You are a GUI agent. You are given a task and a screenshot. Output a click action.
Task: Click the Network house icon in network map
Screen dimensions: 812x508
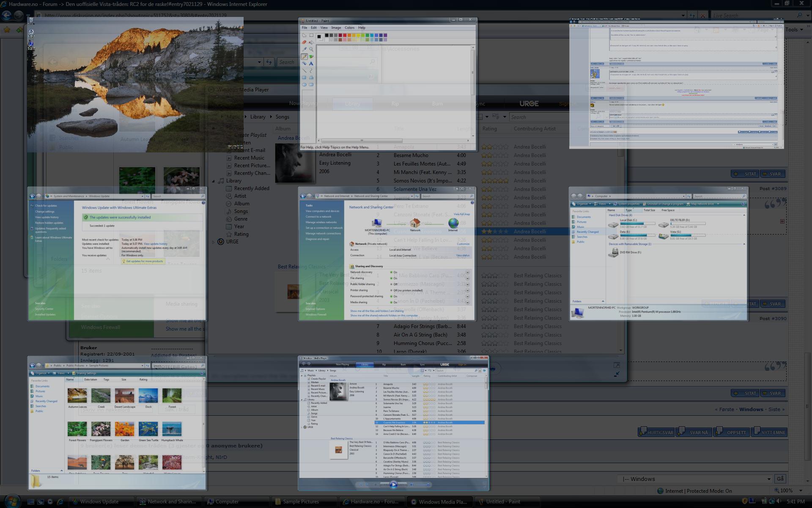tap(415, 223)
